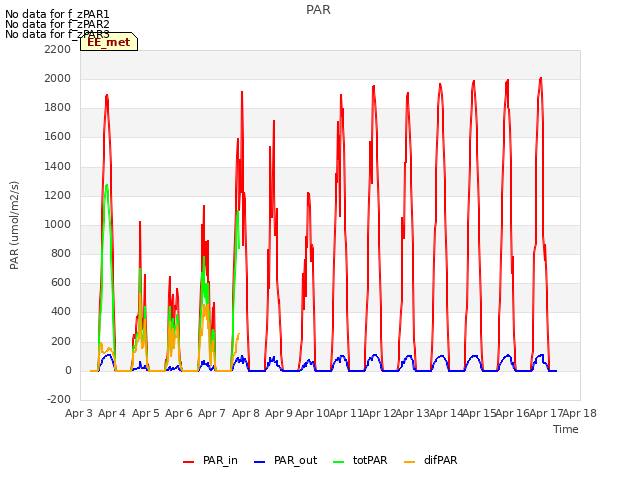Click the totPAR legend label
640x480 pixels.
370,460
